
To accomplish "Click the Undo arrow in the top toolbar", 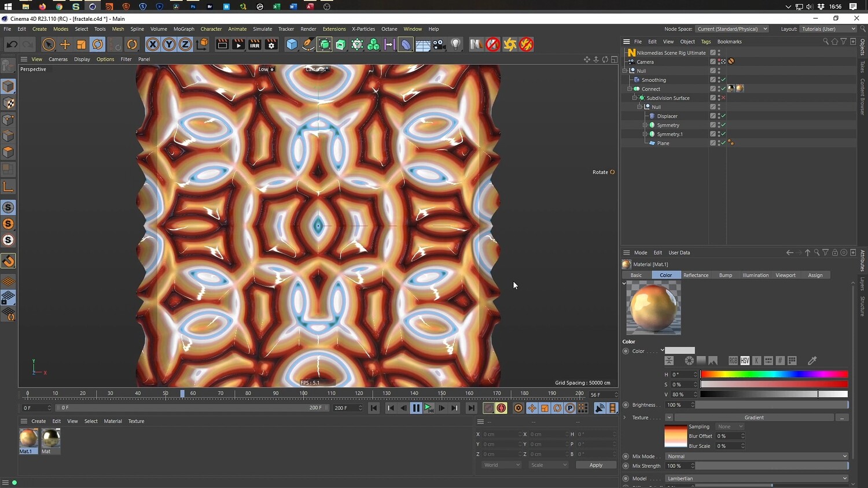I will pos(12,45).
